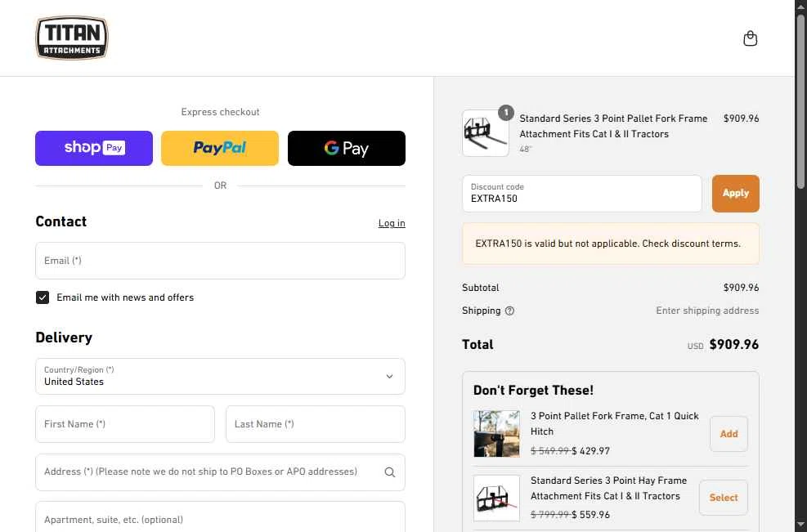Screen dimensions: 807x532
Task: Click the Log in link
Action: tap(392, 223)
